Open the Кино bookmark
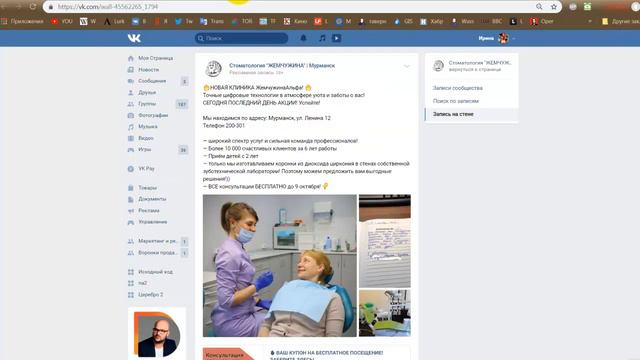Screen dimensions: 640x360 295,21
